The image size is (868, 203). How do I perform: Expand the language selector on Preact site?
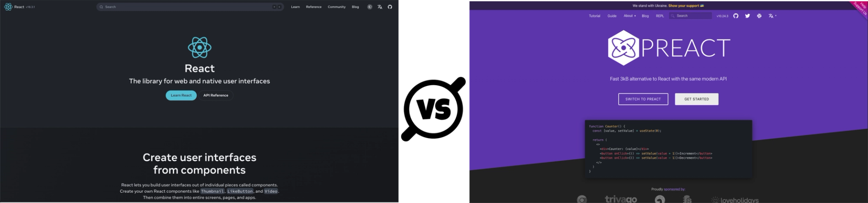tap(772, 16)
